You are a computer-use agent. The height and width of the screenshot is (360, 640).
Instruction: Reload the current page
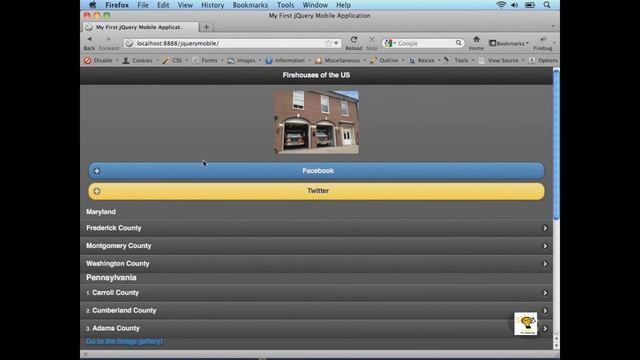click(x=354, y=43)
